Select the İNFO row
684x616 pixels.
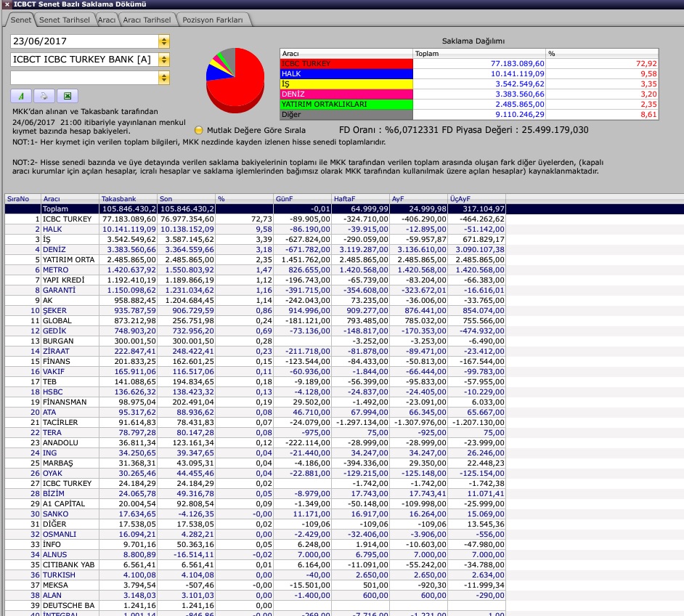[x=255, y=545]
